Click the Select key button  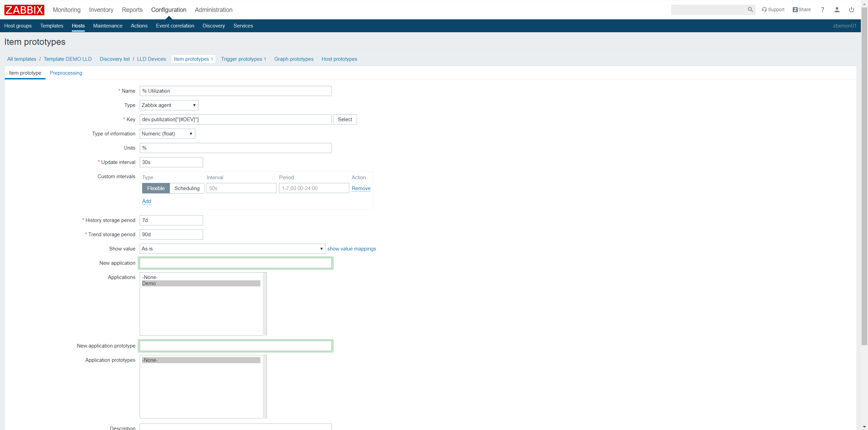coord(345,119)
